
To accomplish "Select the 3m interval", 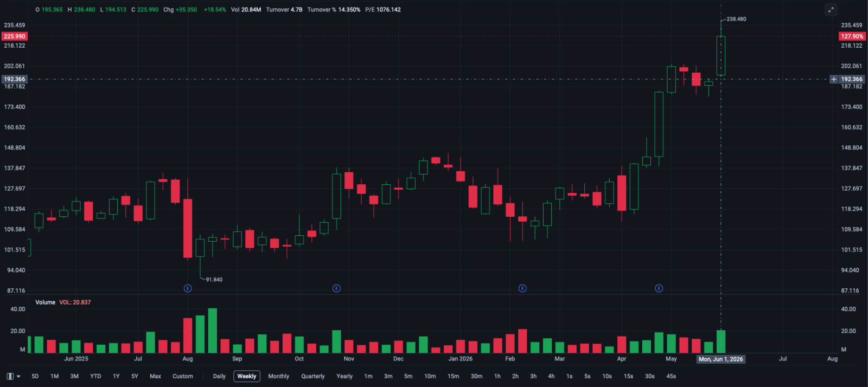I will [388, 376].
